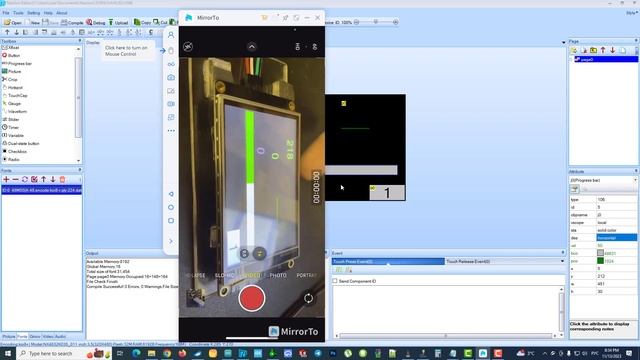Add the Slider component from the Toolbox
Image resolution: width=640 pixels, height=360 pixels.
click(11, 120)
